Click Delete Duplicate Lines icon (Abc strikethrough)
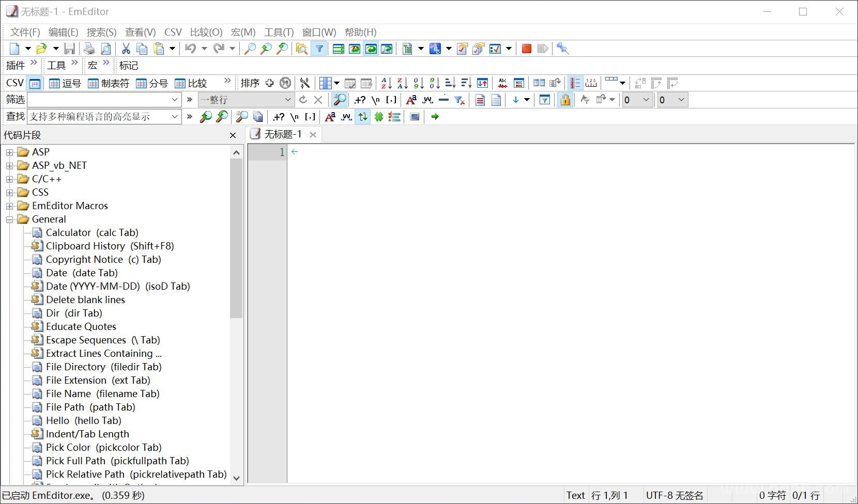This screenshot has height=504, width=858. coord(502,83)
